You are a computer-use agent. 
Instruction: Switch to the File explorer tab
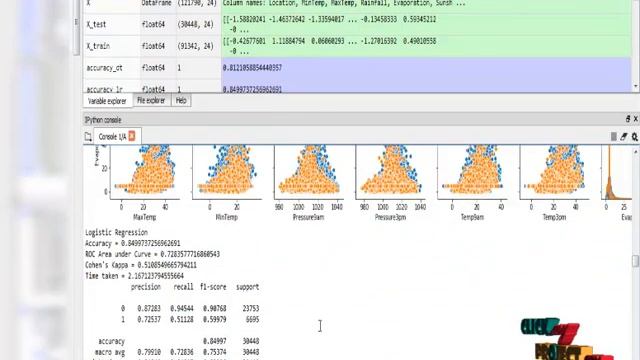point(151,100)
